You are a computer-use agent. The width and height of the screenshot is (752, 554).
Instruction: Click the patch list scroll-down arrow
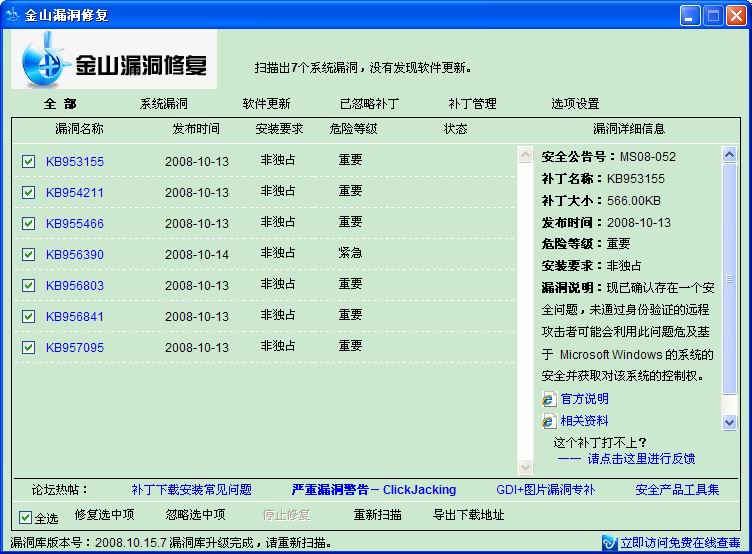(526, 467)
